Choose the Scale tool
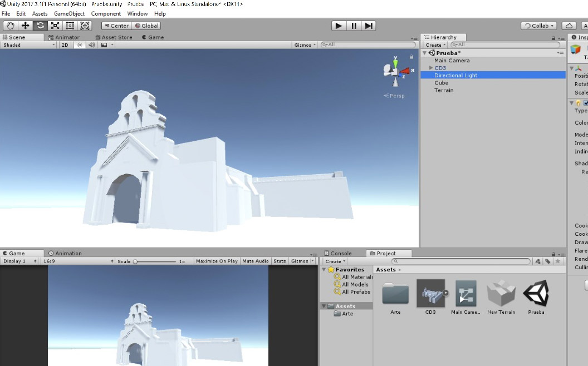This screenshot has width=588, height=366. coord(55,26)
